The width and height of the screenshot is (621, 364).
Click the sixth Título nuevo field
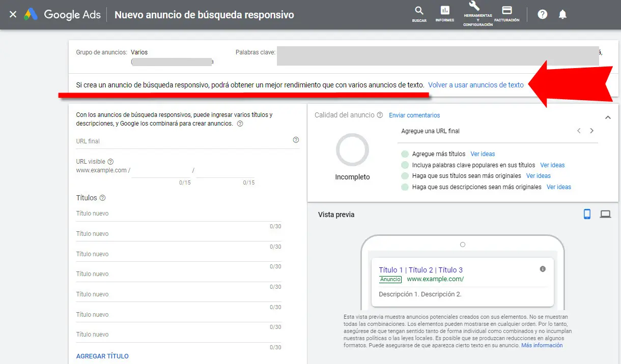[x=179, y=315]
